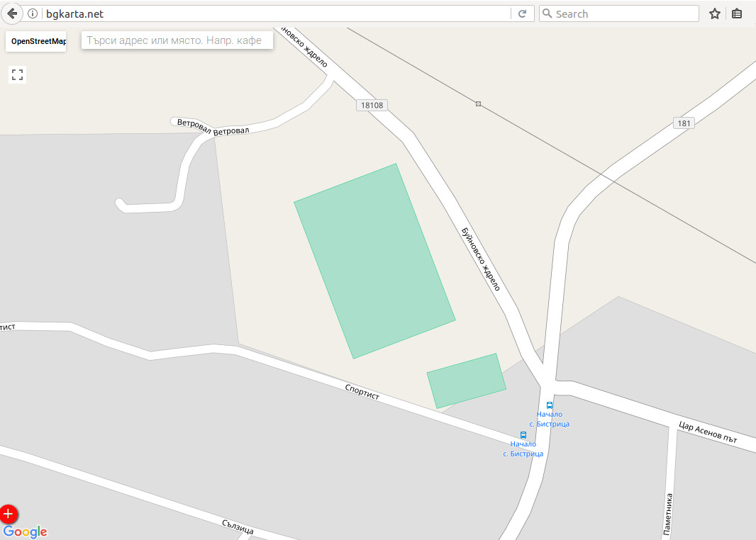Select the upper Начало с. Бистрица bus stop icon

pyautogui.click(x=549, y=405)
